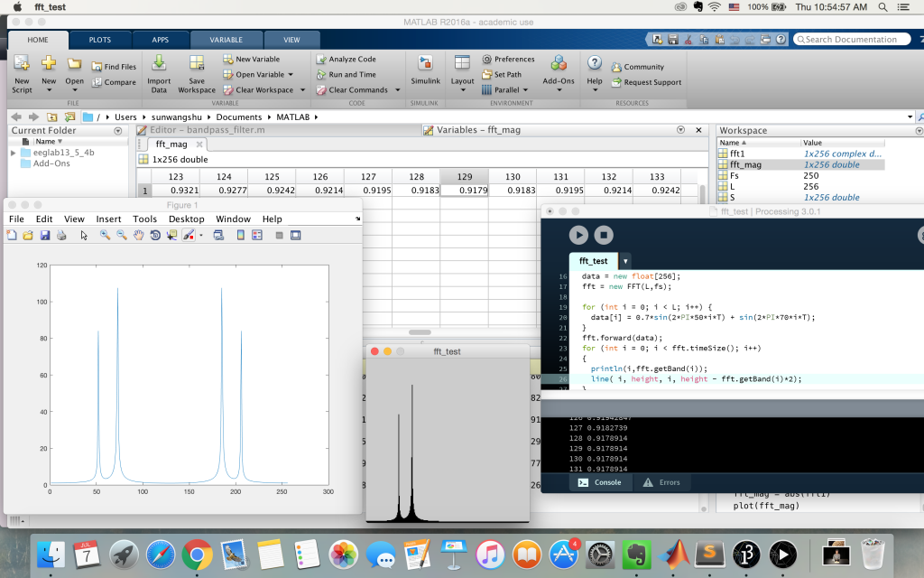Screen dimensions: 924x578
Task: Switch to the APPS ribbon tab
Action: (x=161, y=40)
